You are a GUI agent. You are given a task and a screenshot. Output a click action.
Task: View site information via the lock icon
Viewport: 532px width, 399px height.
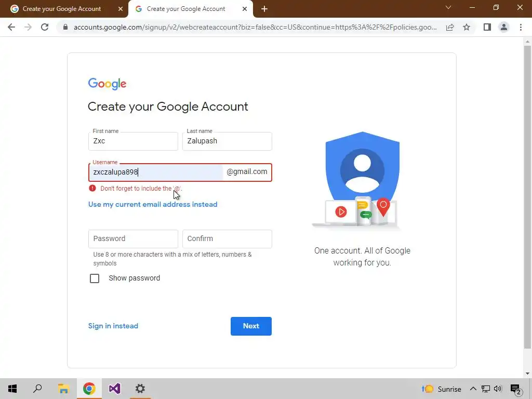65,27
